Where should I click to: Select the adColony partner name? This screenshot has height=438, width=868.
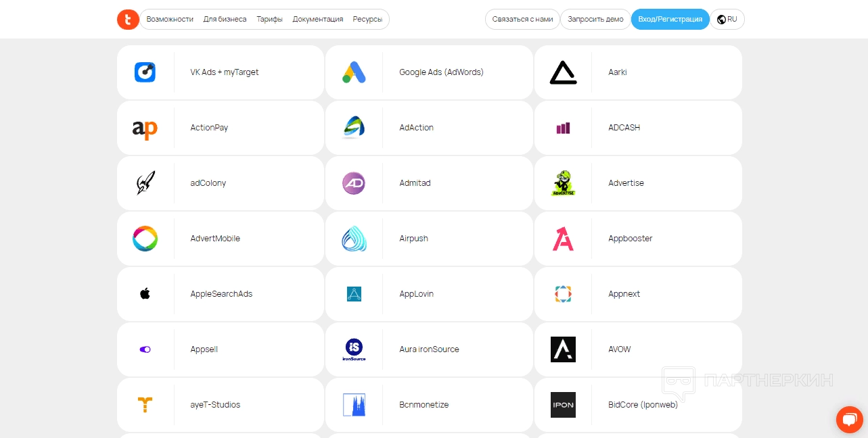pos(208,183)
